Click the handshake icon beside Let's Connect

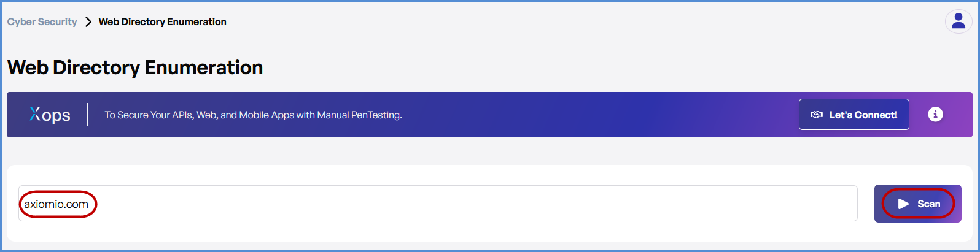(x=816, y=115)
